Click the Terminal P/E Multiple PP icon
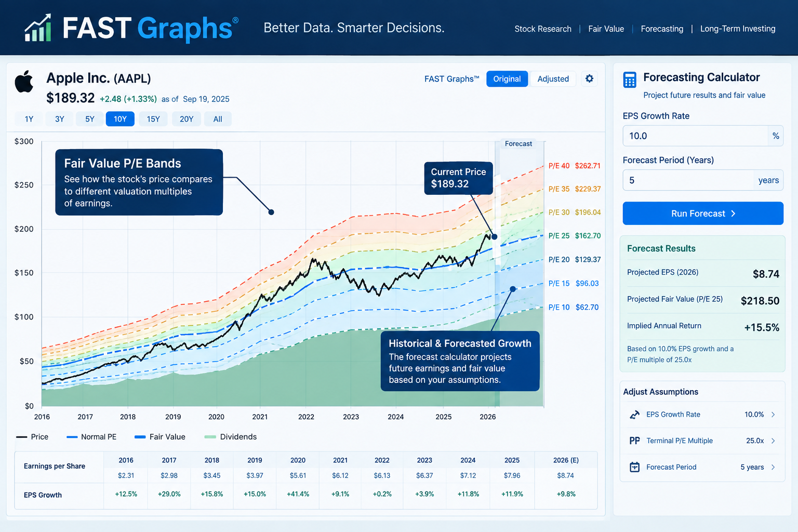This screenshot has height=532, width=798. [634, 441]
